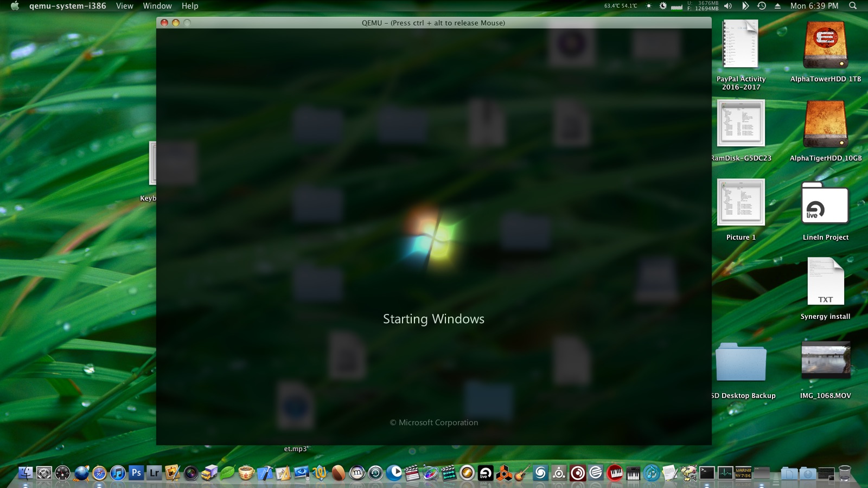This screenshot has height=488, width=868.
Task: Click the QEMU window title bar
Action: click(433, 23)
